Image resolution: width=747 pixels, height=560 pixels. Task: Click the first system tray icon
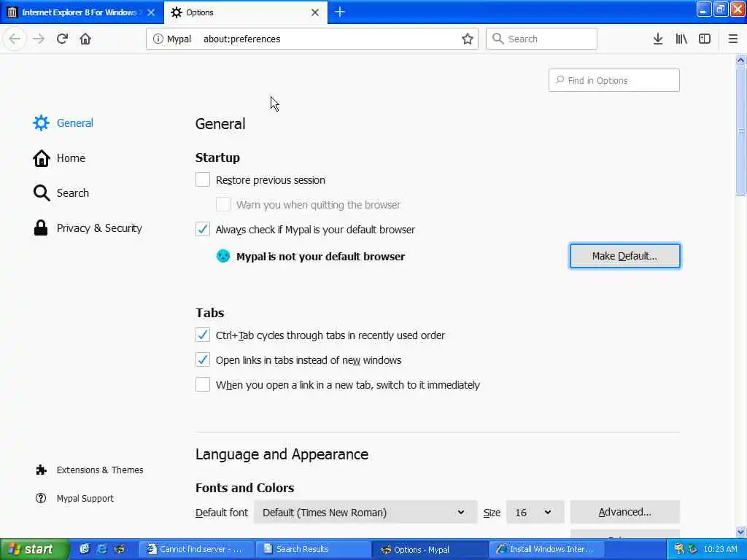pos(679,549)
